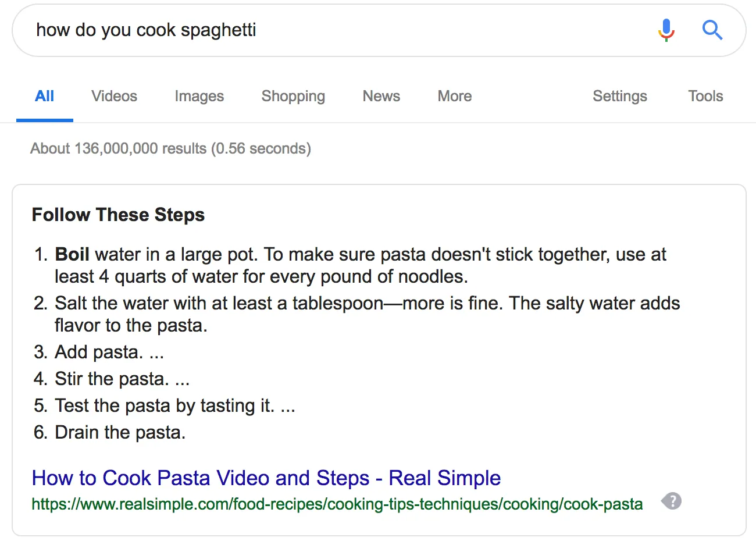Open the Shopping results tab

pos(293,96)
